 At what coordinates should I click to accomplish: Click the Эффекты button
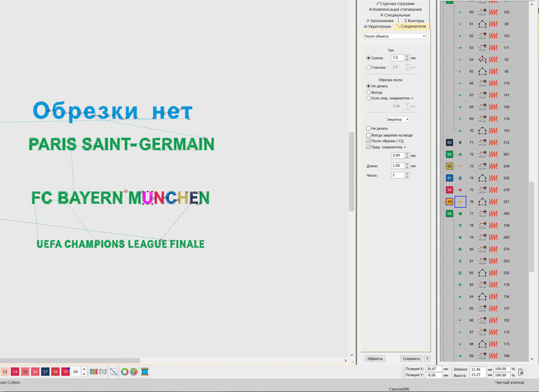tap(375, 359)
